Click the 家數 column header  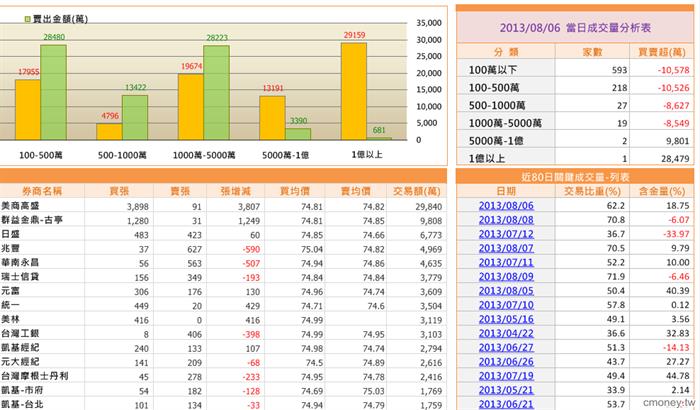click(x=592, y=52)
